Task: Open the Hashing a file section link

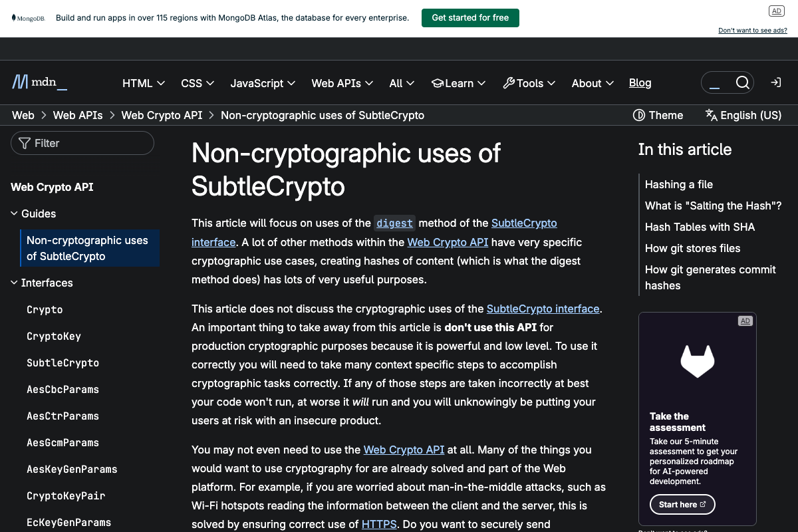Action: point(678,184)
